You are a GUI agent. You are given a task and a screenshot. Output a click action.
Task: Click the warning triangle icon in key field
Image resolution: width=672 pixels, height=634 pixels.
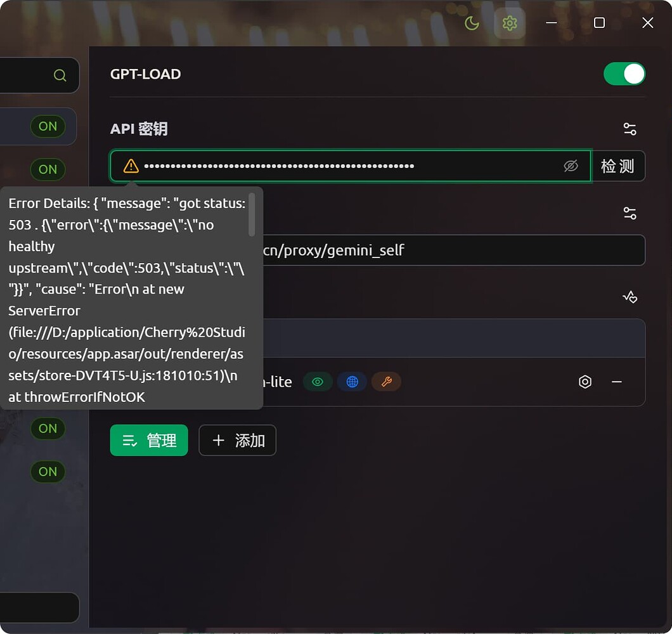pos(131,166)
